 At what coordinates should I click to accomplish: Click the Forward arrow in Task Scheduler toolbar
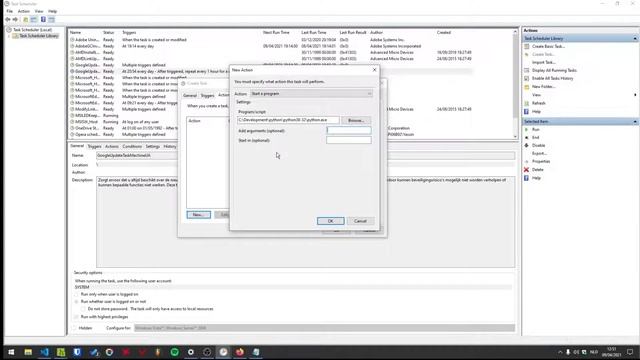16,20
